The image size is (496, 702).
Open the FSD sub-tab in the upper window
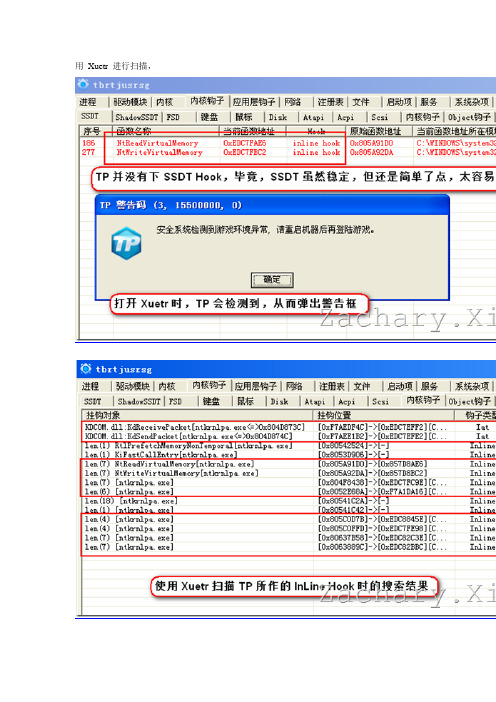(x=173, y=117)
